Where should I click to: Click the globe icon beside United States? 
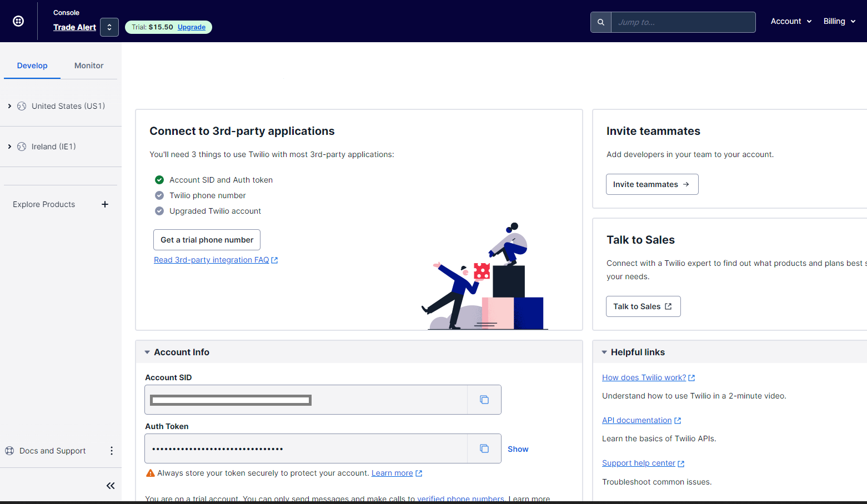click(22, 106)
